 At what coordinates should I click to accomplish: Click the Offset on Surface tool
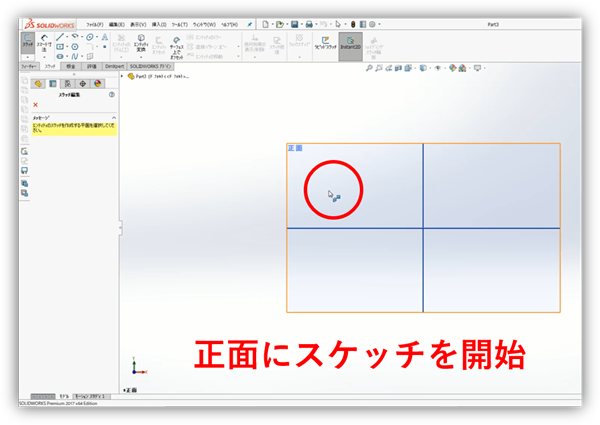(x=176, y=47)
